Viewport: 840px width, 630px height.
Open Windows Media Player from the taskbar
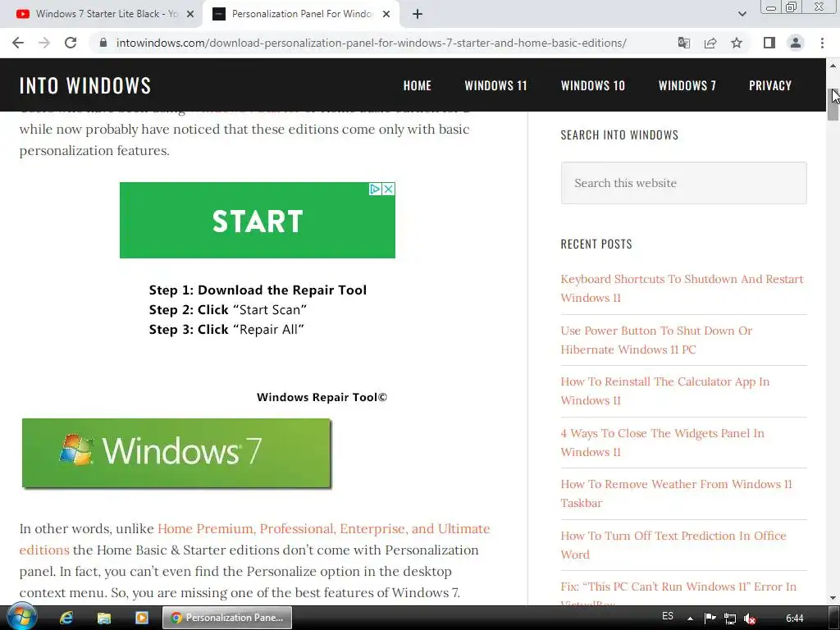click(x=141, y=618)
